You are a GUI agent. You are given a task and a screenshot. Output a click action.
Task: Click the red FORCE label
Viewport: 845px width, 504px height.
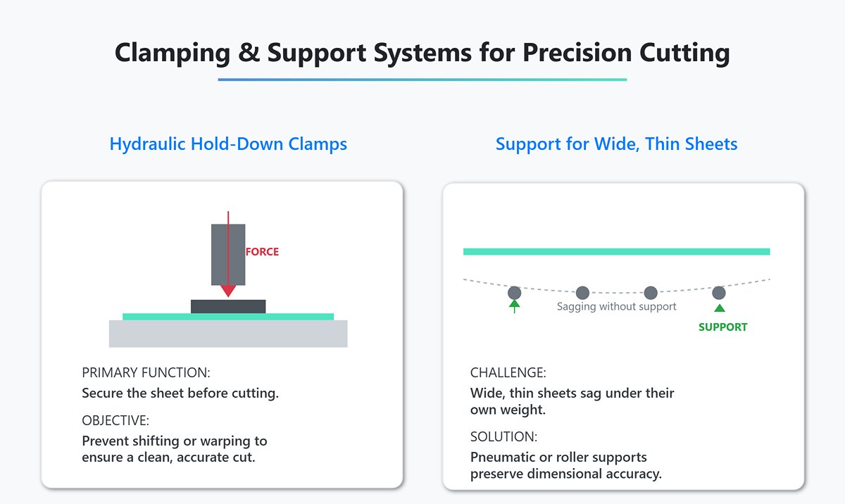[x=262, y=251]
